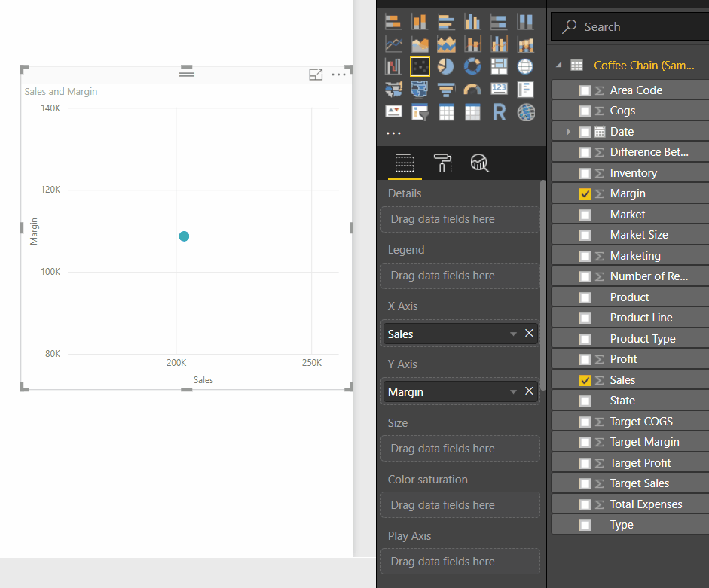Select the stacked bar chart visual

pos(393,22)
